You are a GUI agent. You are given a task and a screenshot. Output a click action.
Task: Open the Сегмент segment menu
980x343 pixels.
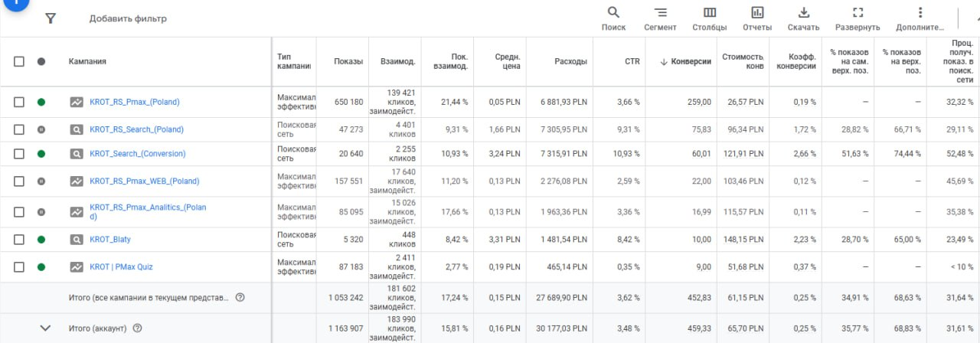(660, 13)
